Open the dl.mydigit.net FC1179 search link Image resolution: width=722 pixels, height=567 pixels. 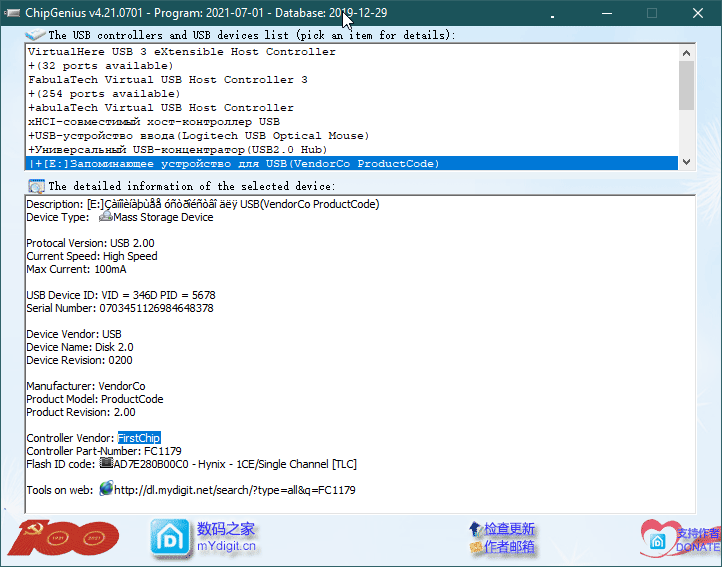click(235, 490)
